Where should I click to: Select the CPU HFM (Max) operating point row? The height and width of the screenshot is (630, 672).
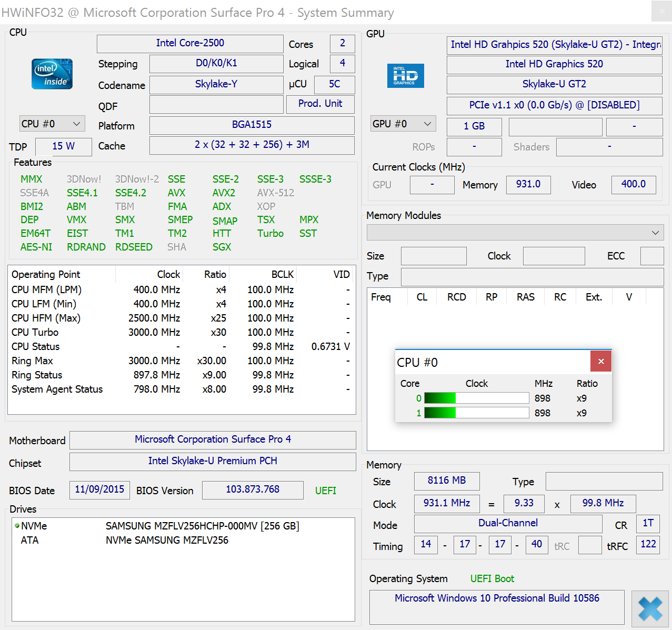tap(181, 318)
